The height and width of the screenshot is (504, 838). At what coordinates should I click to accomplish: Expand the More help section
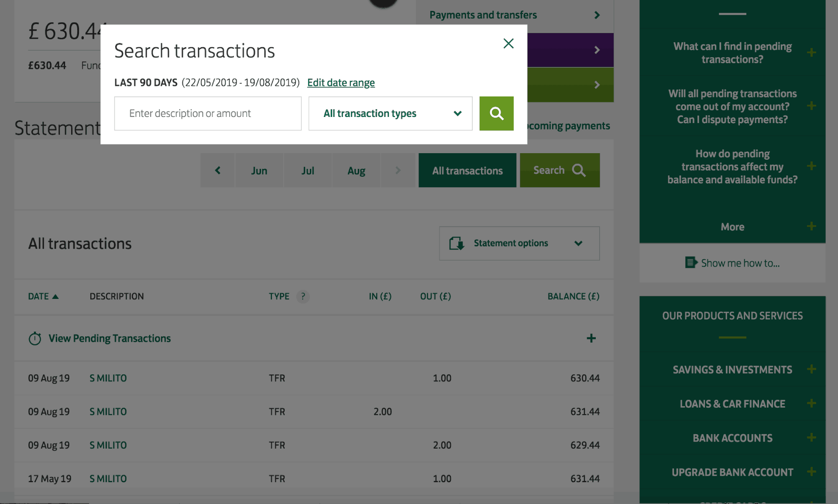pyautogui.click(x=812, y=226)
